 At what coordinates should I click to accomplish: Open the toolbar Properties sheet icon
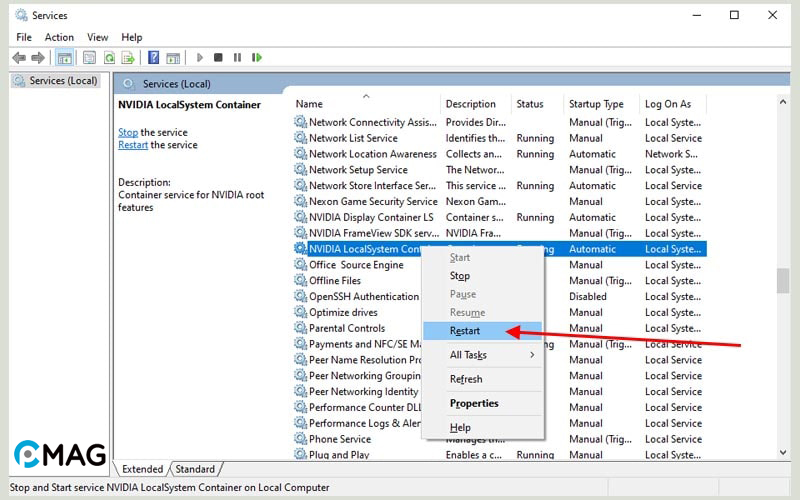[x=89, y=58]
